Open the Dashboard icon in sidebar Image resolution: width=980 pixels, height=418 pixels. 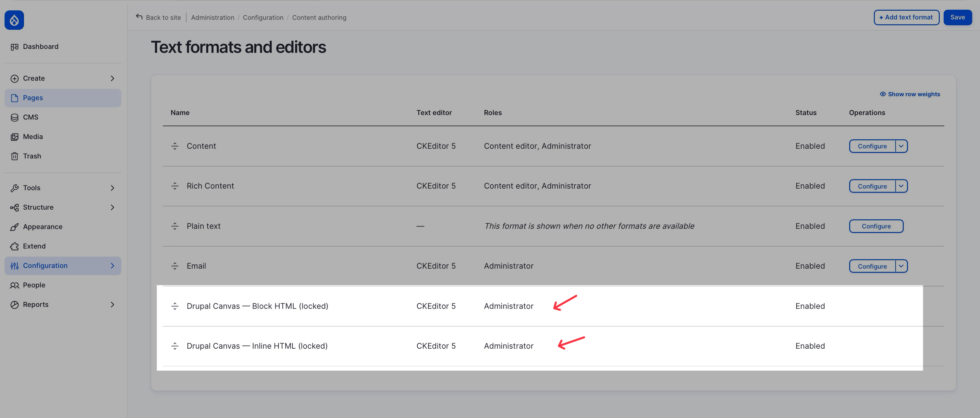point(15,47)
